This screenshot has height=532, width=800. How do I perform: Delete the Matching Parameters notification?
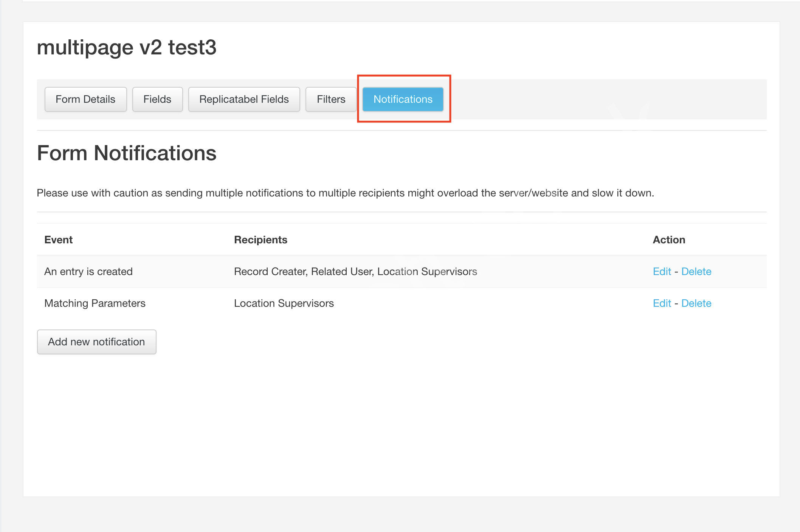696,303
